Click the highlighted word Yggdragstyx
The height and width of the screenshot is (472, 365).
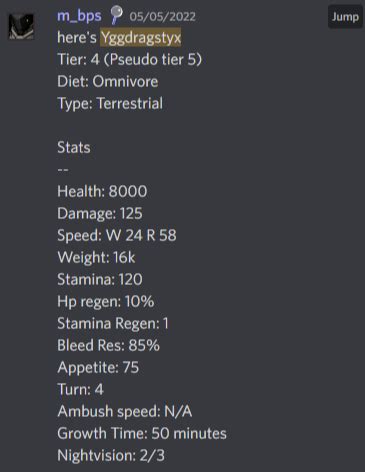(141, 38)
